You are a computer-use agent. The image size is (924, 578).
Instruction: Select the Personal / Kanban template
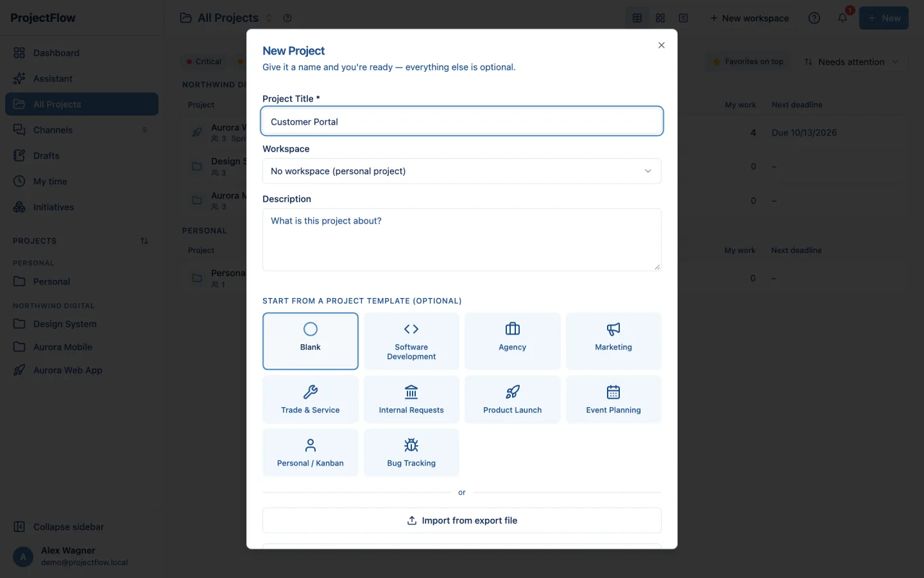coord(311,453)
